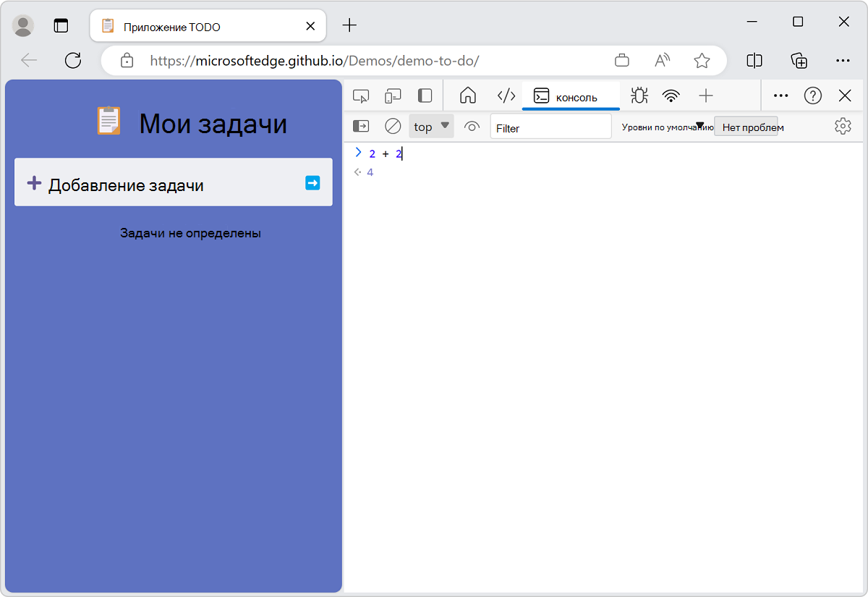The width and height of the screenshot is (868, 597).
Task: Close the DevTools panel
Action: (x=844, y=96)
